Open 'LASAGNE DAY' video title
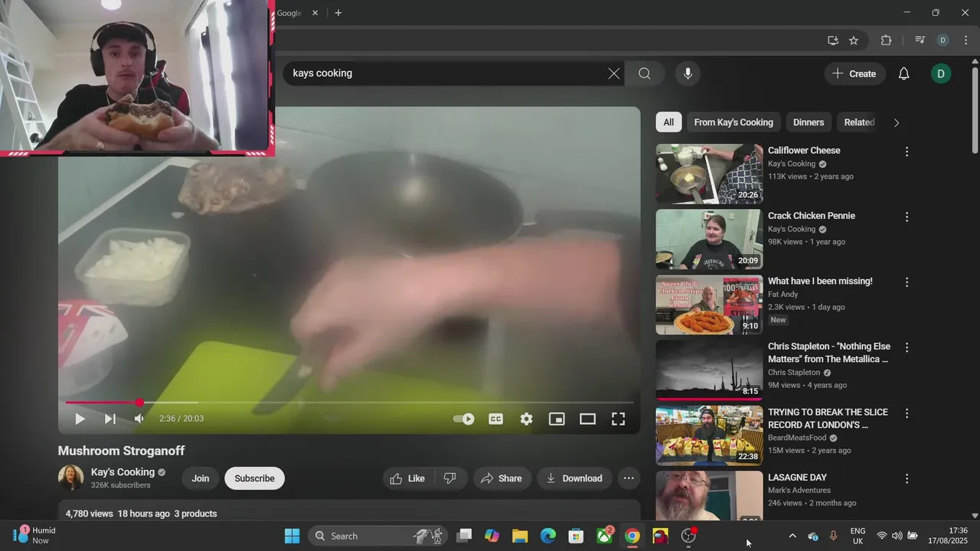 (x=798, y=478)
